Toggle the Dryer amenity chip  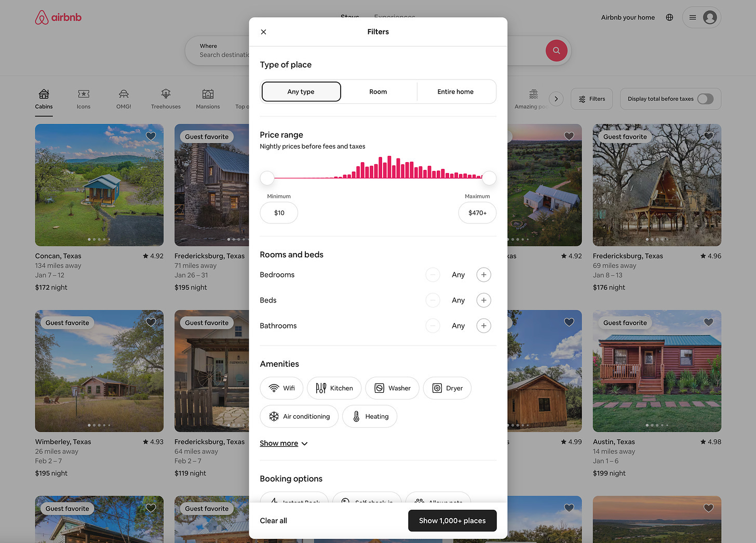pyautogui.click(x=447, y=388)
